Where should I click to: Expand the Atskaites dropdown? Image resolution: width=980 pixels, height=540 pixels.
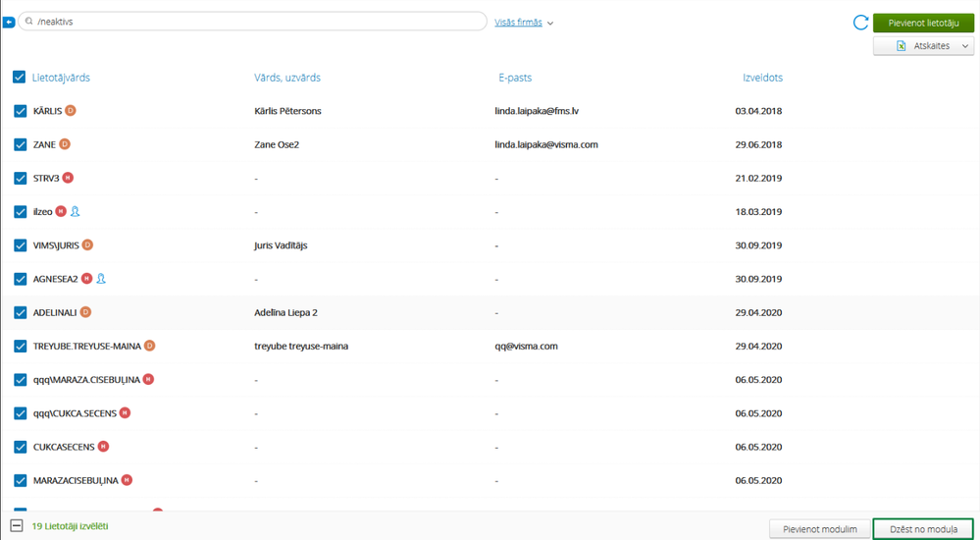(x=965, y=46)
